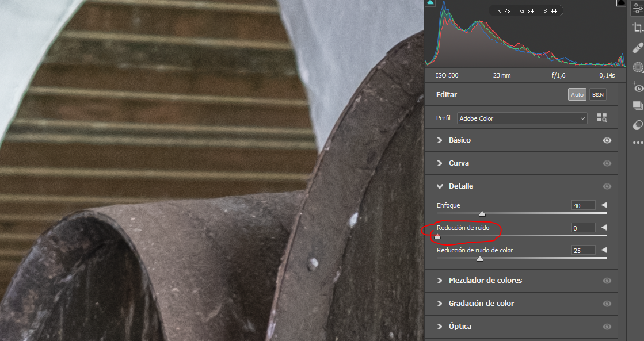Browse profiles with the grid search icon
This screenshot has width=644, height=341.
(x=601, y=118)
